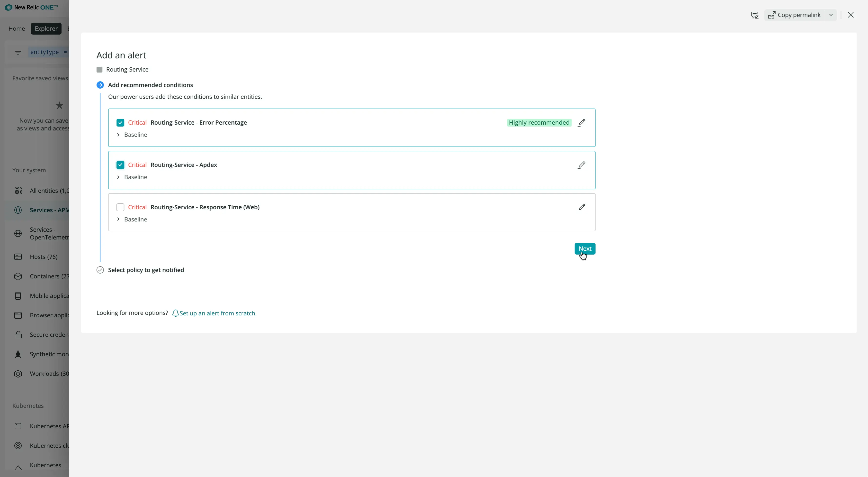
Task: Click the Copy permalink icon
Action: click(x=771, y=15)
